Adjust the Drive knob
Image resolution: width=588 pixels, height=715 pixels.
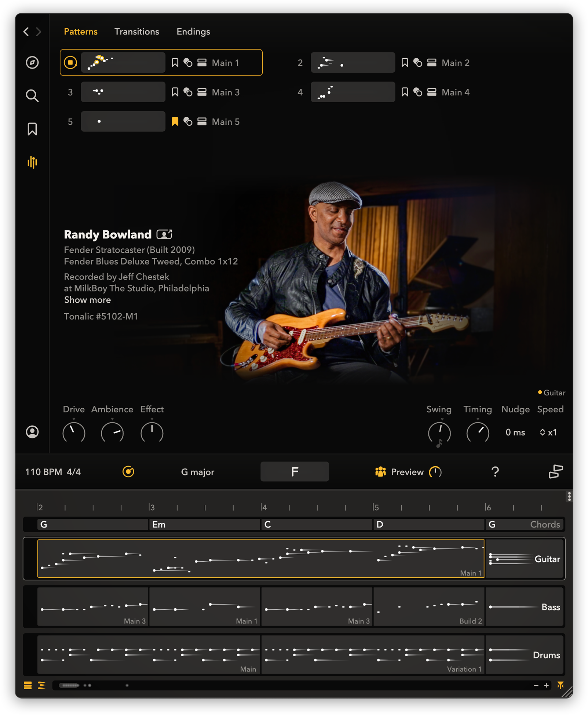point(74,433)
